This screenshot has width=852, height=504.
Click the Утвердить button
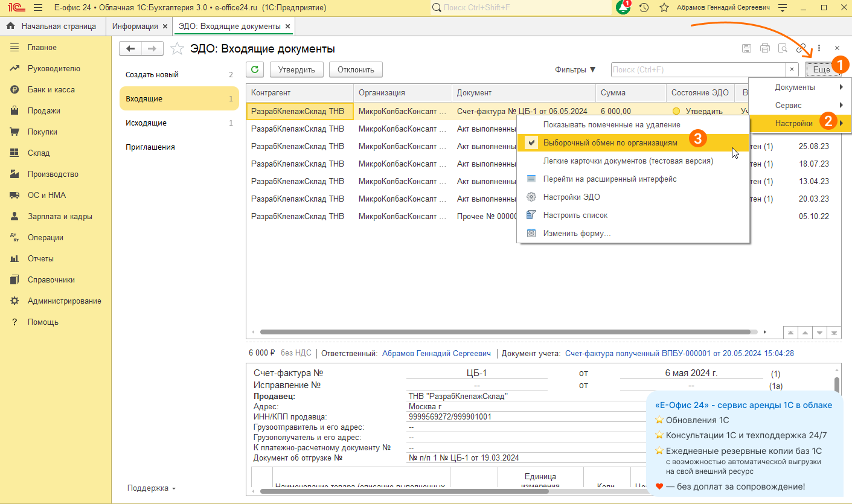(x=296, y=69)
